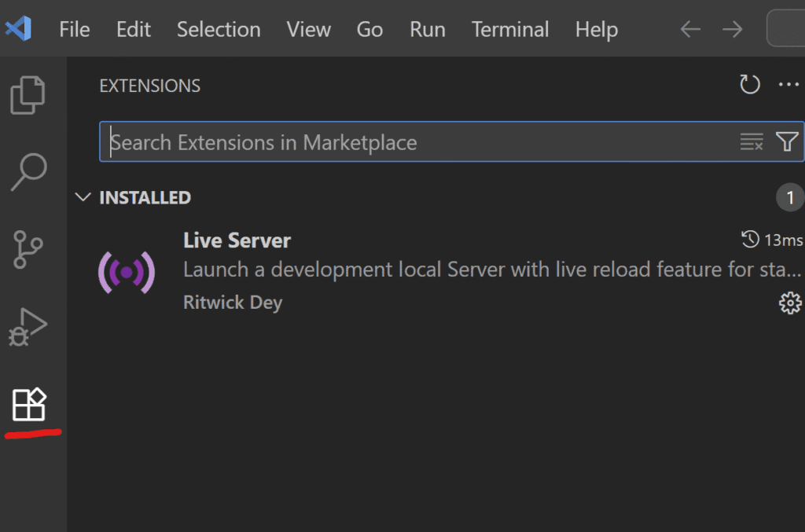The width and height of the screenshot is (805, 532).
Task: Open the Help menu
Action: pos(596,29)
